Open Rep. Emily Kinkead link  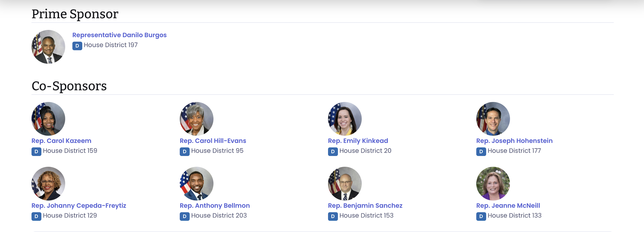(x=358, y=141)
